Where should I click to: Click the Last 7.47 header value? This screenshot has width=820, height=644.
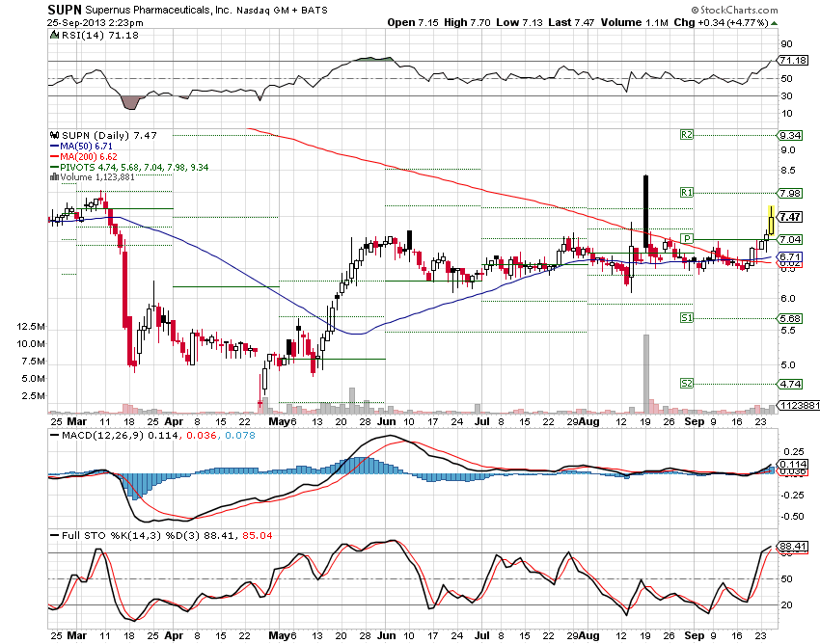(x=571, y=22)
